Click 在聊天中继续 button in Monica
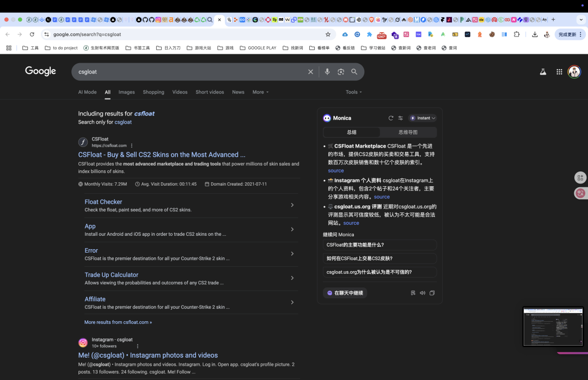The height and width of the screenshot is (380, 588). [x=345, y=293]
